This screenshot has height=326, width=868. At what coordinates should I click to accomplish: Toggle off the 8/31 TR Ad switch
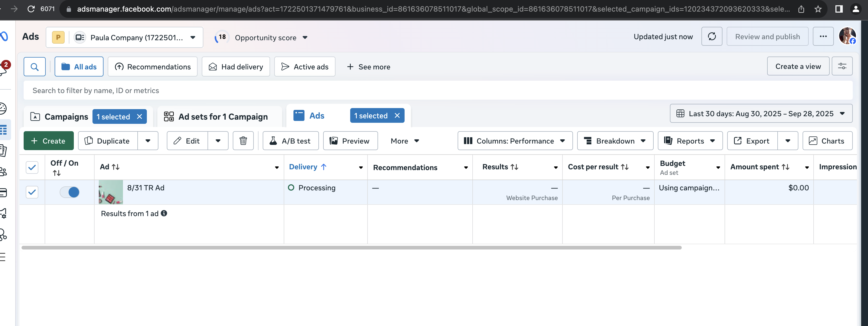tap(69, 192)
